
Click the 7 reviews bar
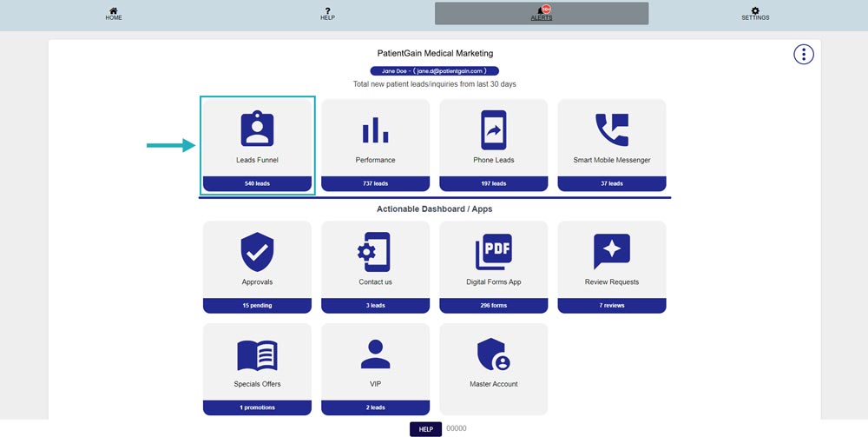[x=612, y=305]
